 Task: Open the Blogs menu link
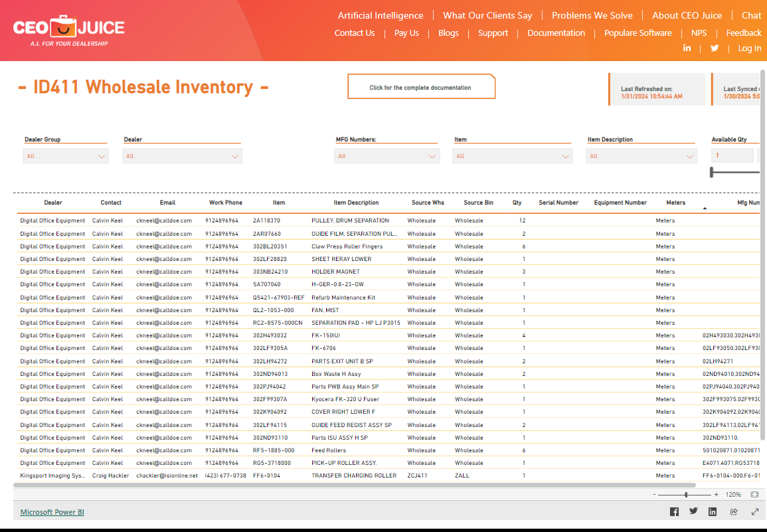pyautogui.click(x=448, y=33)
